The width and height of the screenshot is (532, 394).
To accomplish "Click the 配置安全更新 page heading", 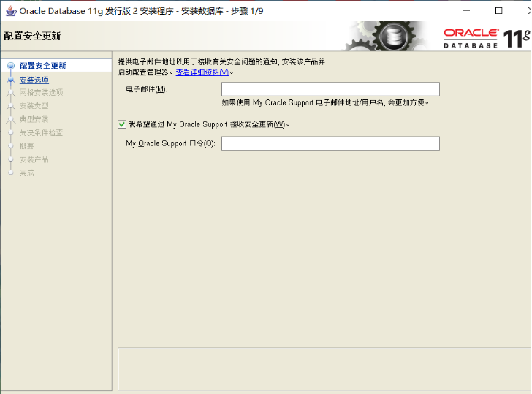I will pos(33,36).
